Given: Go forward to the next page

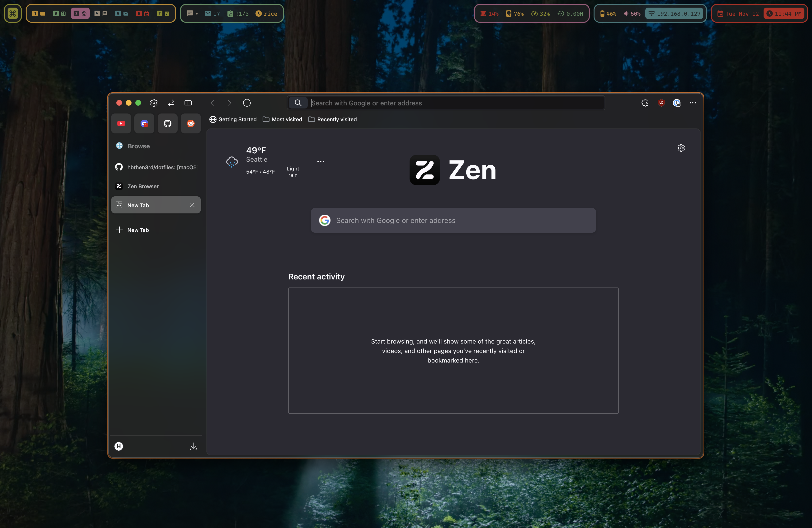Looking at the screenshot, I should 229,103.
